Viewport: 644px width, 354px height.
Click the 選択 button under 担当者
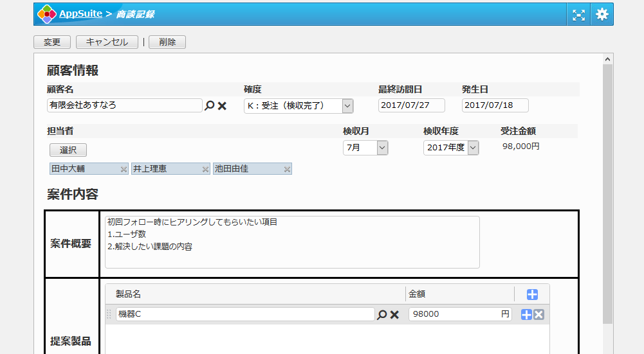[x=68, y=150]
